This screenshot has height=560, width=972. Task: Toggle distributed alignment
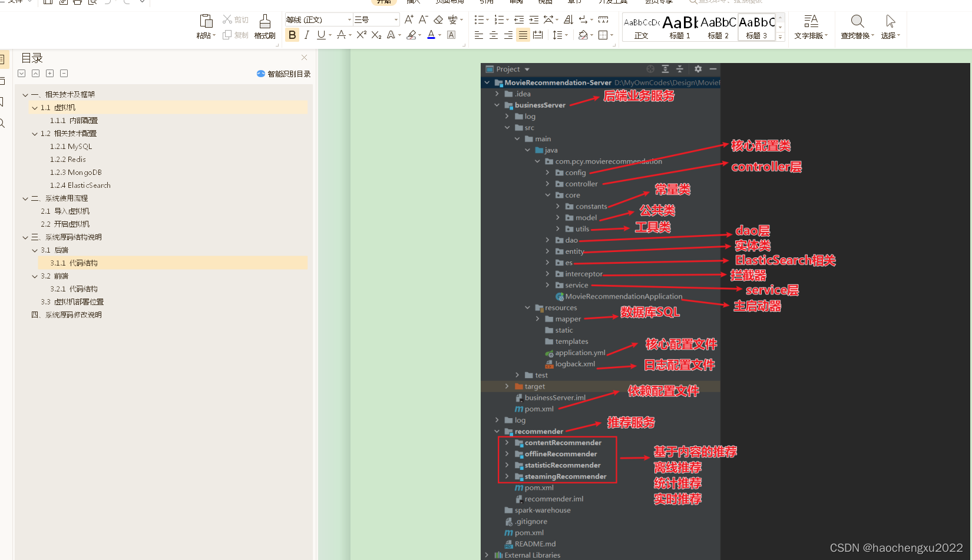pos(538,35)
